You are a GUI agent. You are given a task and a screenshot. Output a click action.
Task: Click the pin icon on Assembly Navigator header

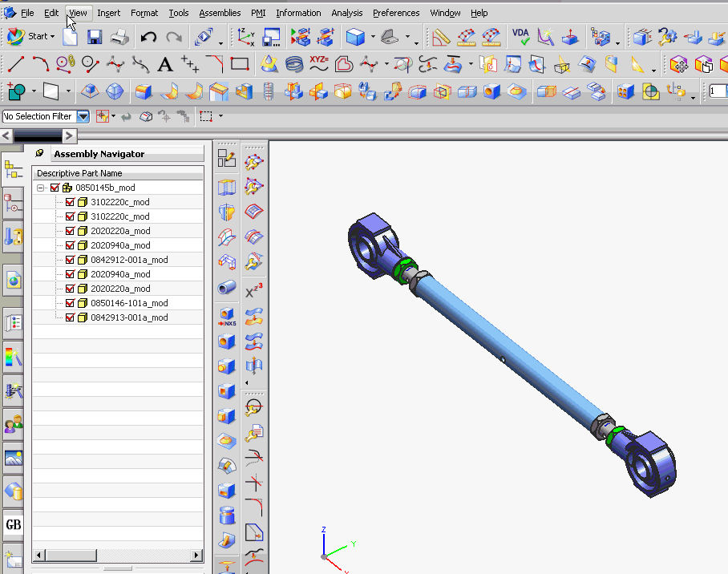(x=39, y=153)
